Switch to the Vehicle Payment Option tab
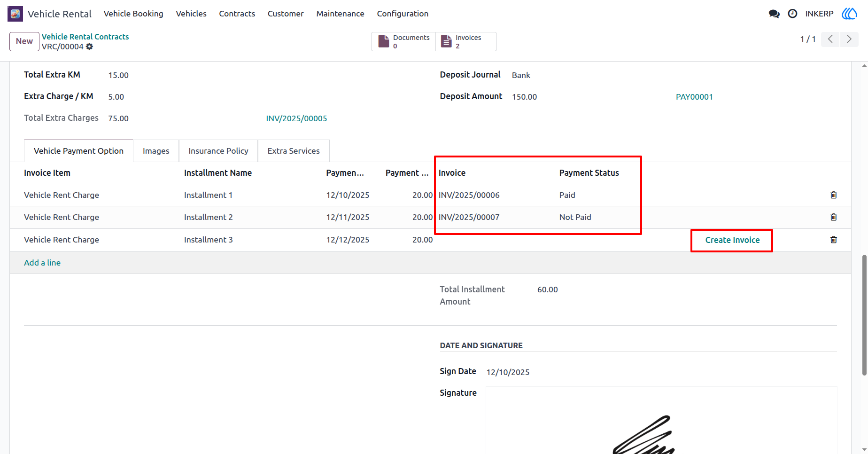This screenshot has height=454, width=868. 78,151
